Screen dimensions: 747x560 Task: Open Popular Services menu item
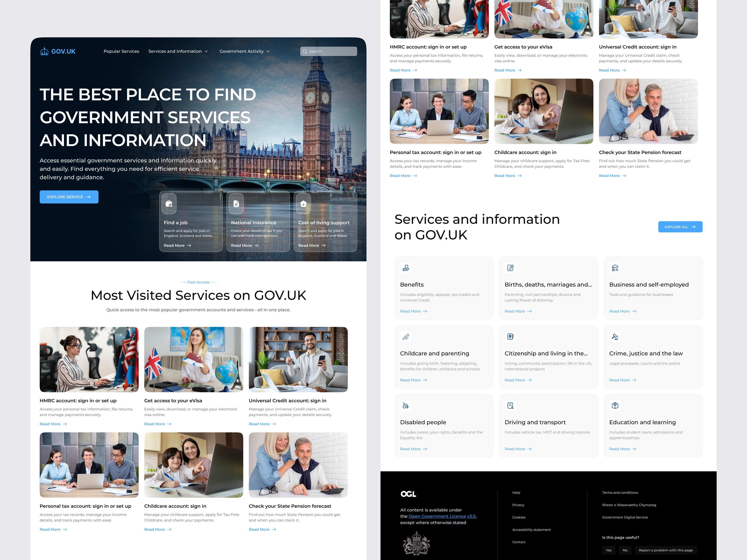[121, 51]
